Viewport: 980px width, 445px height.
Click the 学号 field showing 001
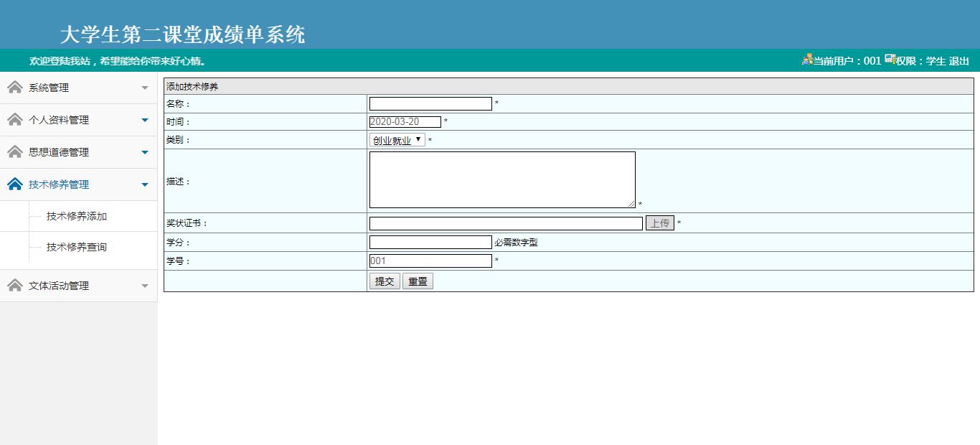point(430,261)
